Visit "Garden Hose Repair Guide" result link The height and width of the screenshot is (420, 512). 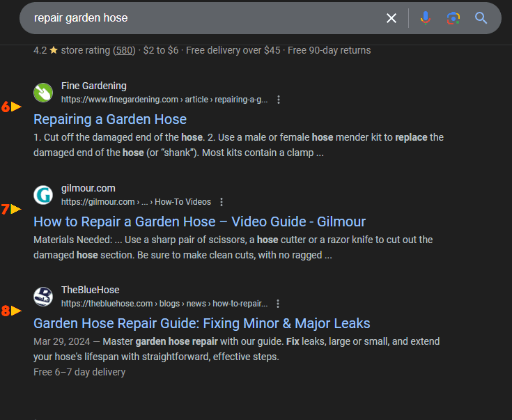201,323
